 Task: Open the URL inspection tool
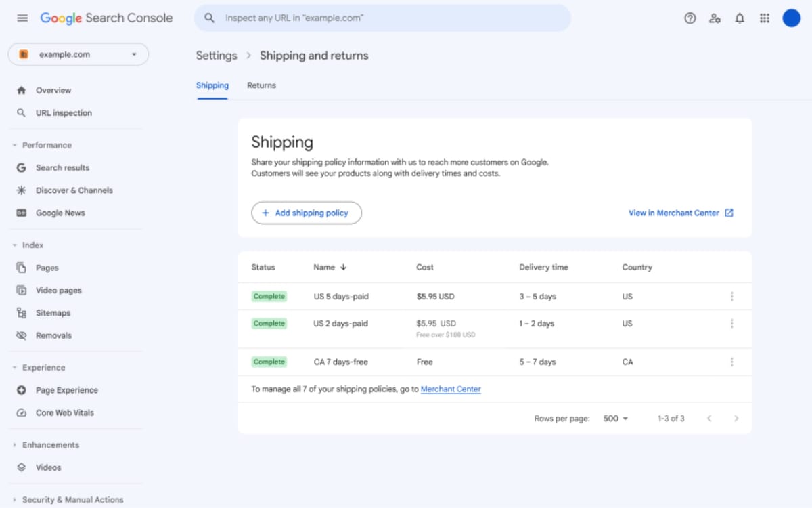(64, 112)
